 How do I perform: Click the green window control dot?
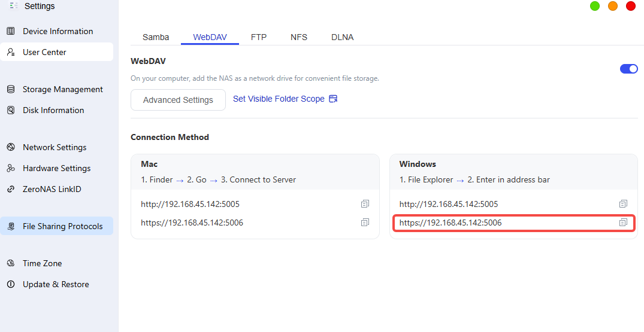coord(595,6)
